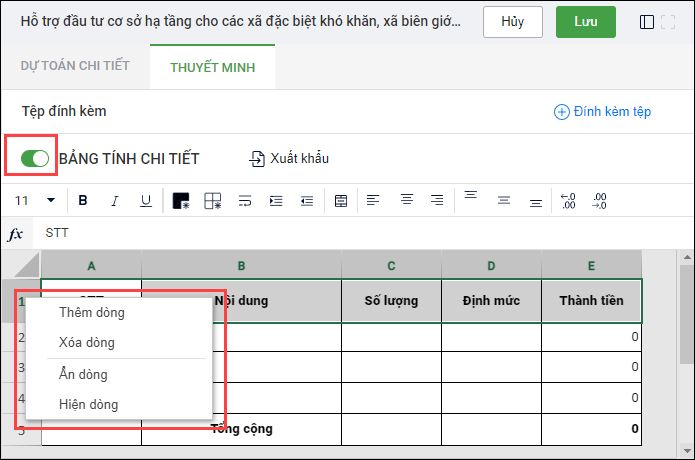Apply italic formatting
This screenshot has width=695, height=460.
[x=114, y=201]
